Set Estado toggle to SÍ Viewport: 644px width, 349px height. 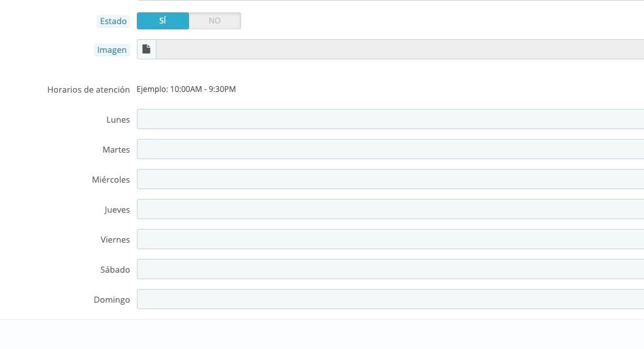click(163, 21)
